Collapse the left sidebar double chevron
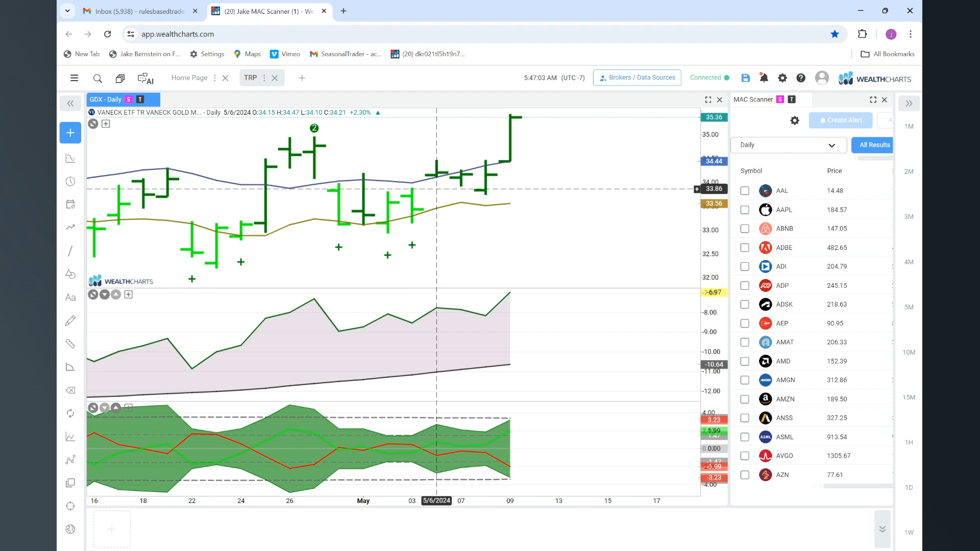This screenshot has width=980, height=551. point(70,104)
